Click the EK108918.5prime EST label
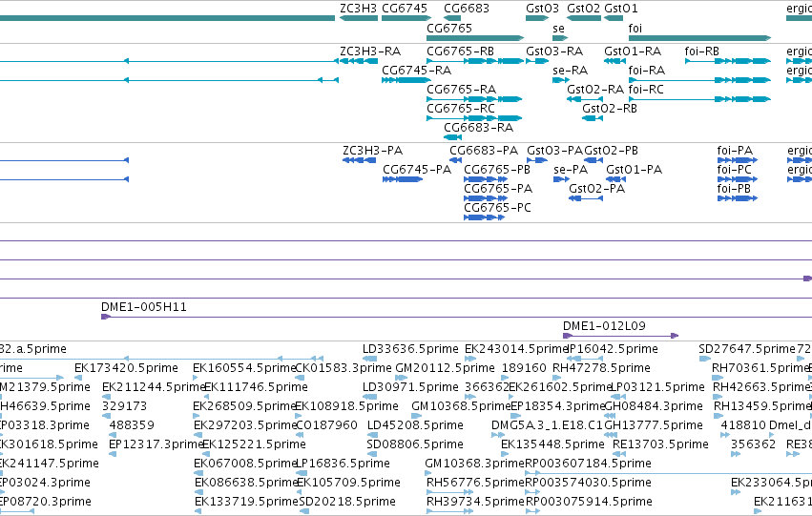This screenshot has width=812, height=516. tap(346, 406)
